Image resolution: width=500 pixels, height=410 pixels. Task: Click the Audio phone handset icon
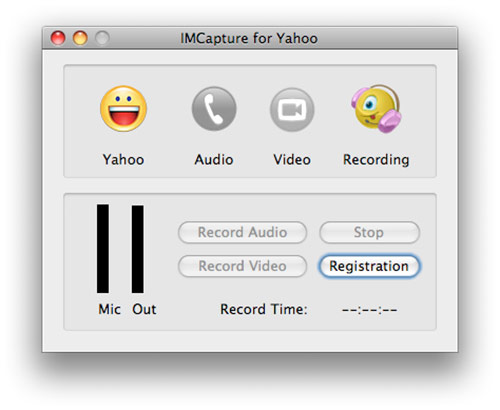coord(214,109)
